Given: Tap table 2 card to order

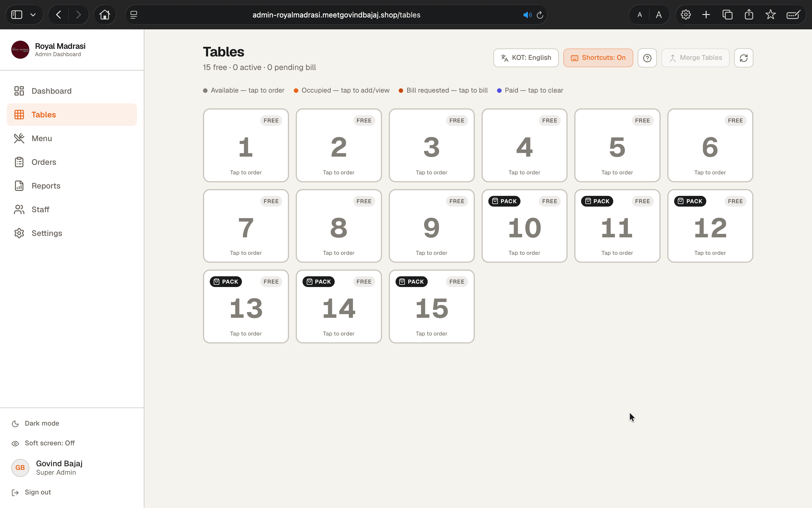Looking at the screenshot, I should pyautogui.click(x=339, y=145).
